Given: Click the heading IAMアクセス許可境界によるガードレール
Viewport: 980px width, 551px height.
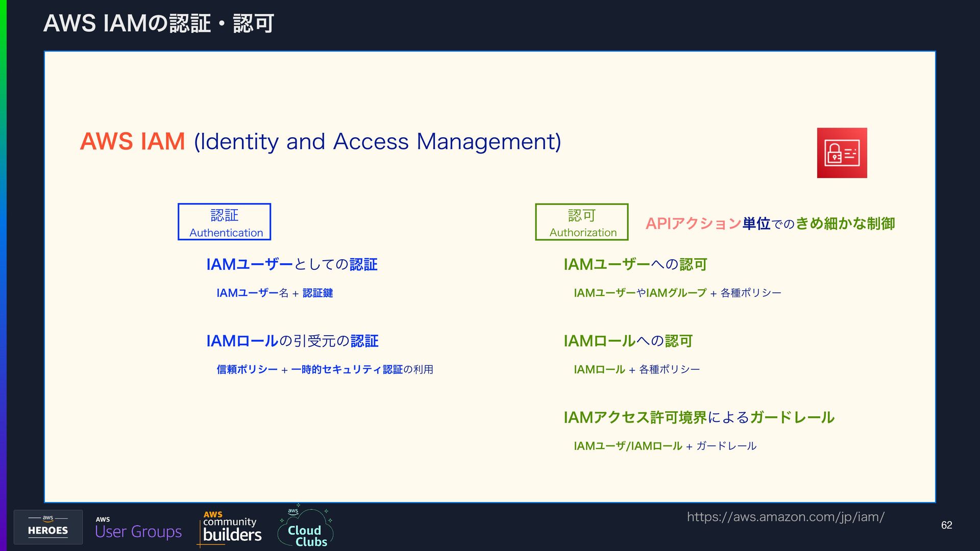Looking at the screenshot, I should tap(699, 417).
